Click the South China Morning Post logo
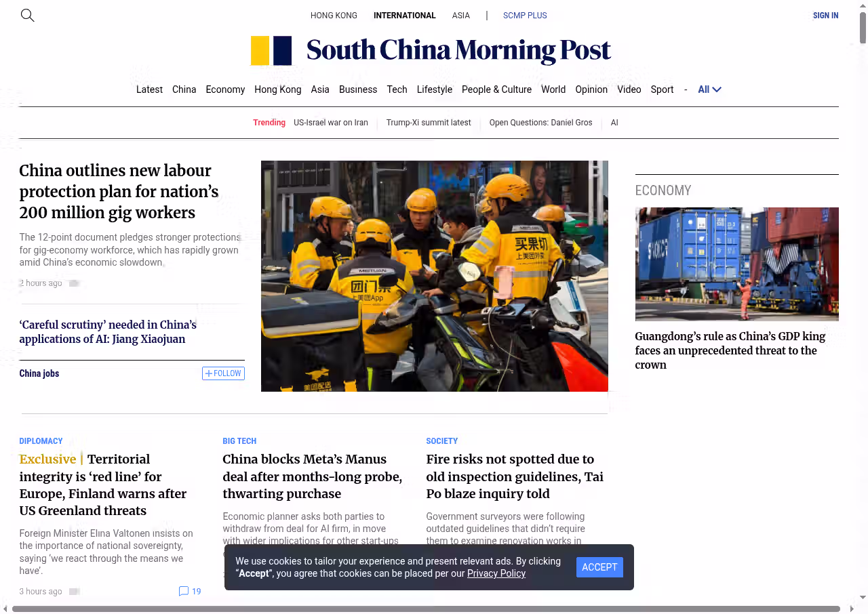Image resolution: width=868 pixels, height=614 pixels. [431, 51]
